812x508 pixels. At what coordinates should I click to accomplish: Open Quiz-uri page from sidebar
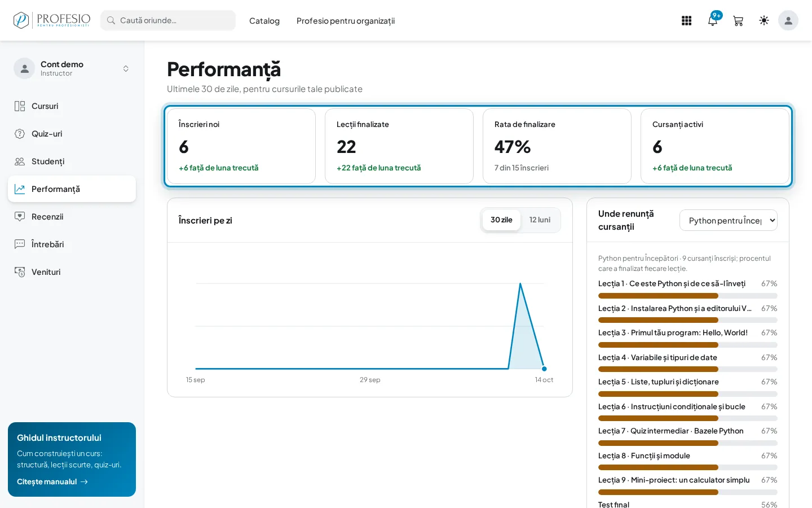72,134
